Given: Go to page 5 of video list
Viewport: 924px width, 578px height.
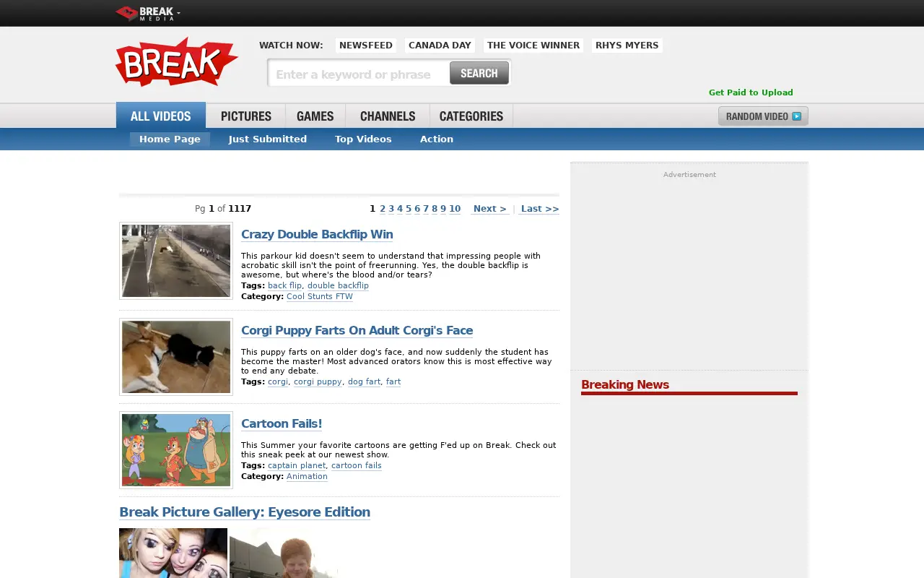Looking at the screenshot, I should tap(409, 209).
